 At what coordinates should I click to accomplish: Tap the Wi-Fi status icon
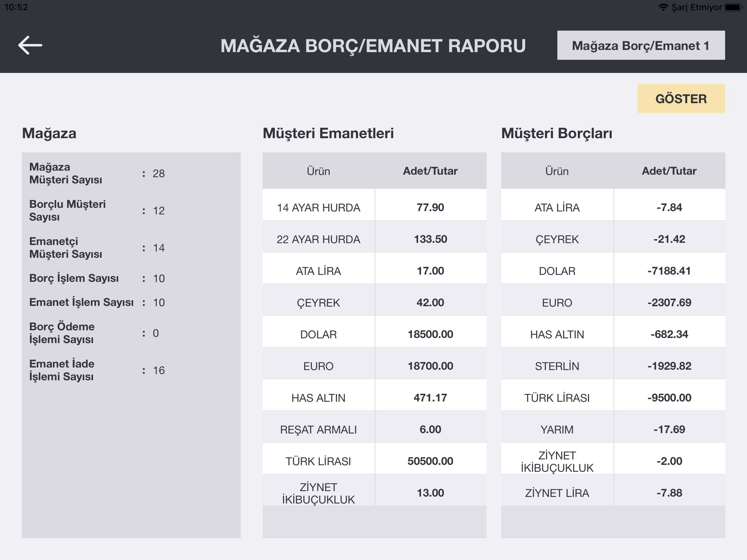point(663,7)
